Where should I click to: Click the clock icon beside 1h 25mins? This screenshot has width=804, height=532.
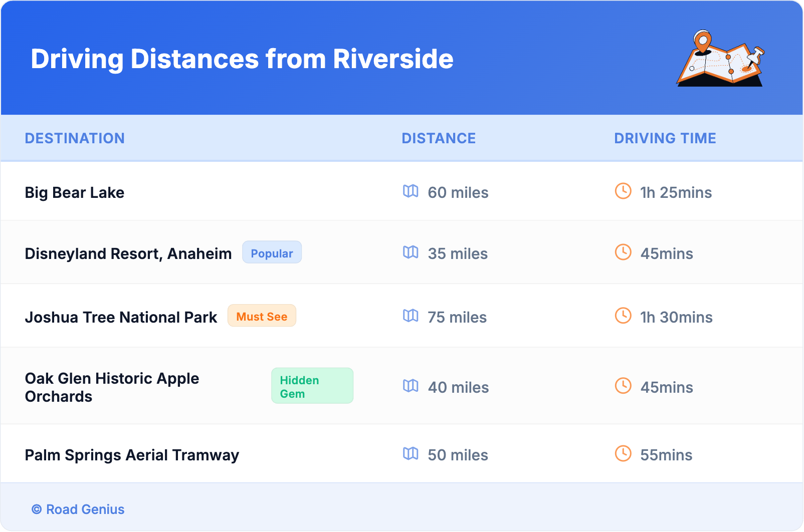(x=623, y=191)
